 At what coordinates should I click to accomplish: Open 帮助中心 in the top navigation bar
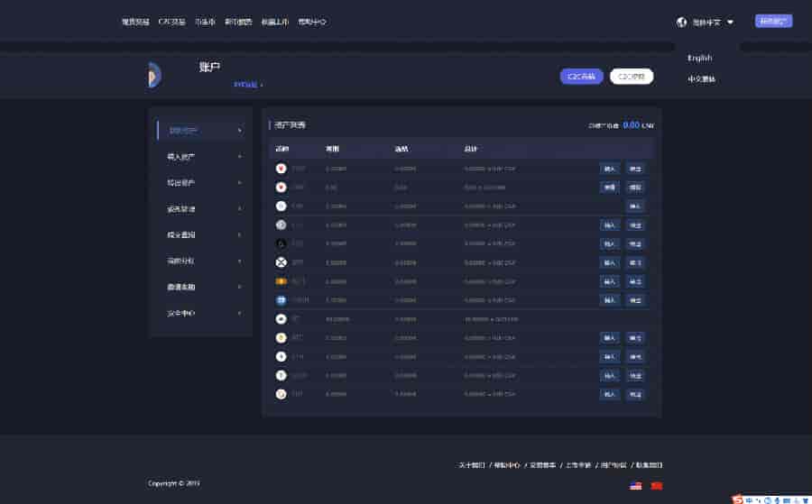coord(311,22)
